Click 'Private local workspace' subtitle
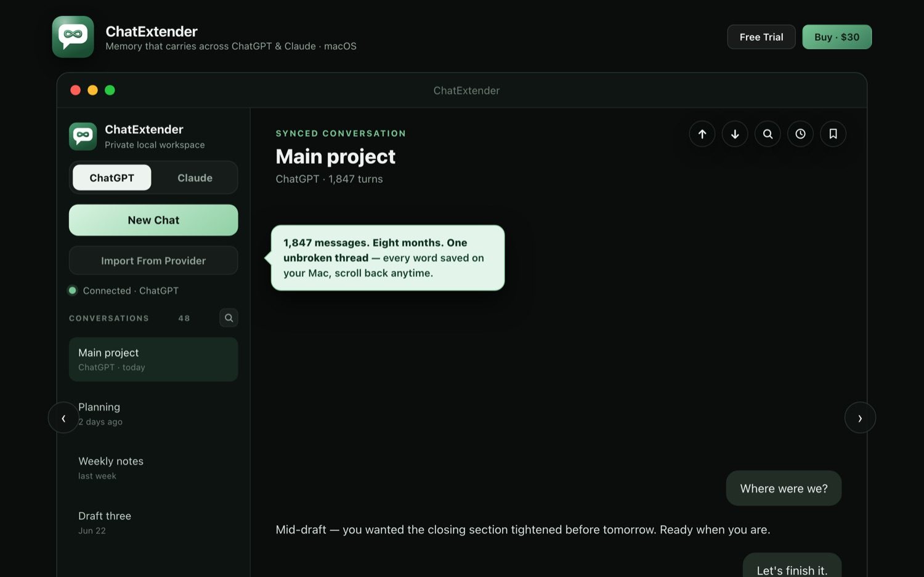This screenshot has height=577, width=924. (155, 145)
